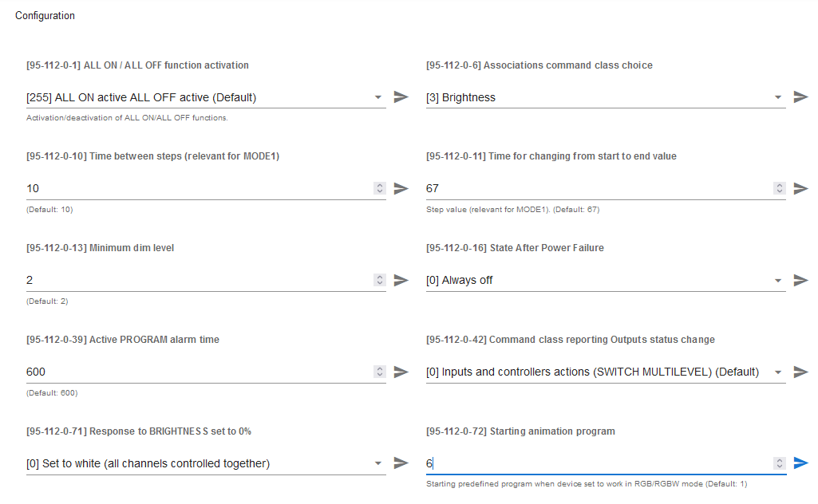Open the Inputs and controllers actions dropdown

pyautogui.click(x=606, y=372)
